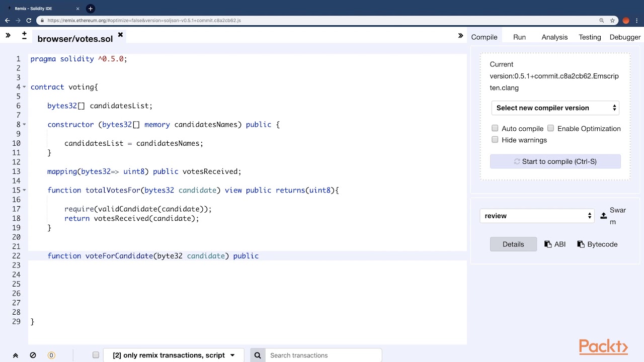
Task: Click the Publish on Swarm upload icon
Action: click(604, 216)
